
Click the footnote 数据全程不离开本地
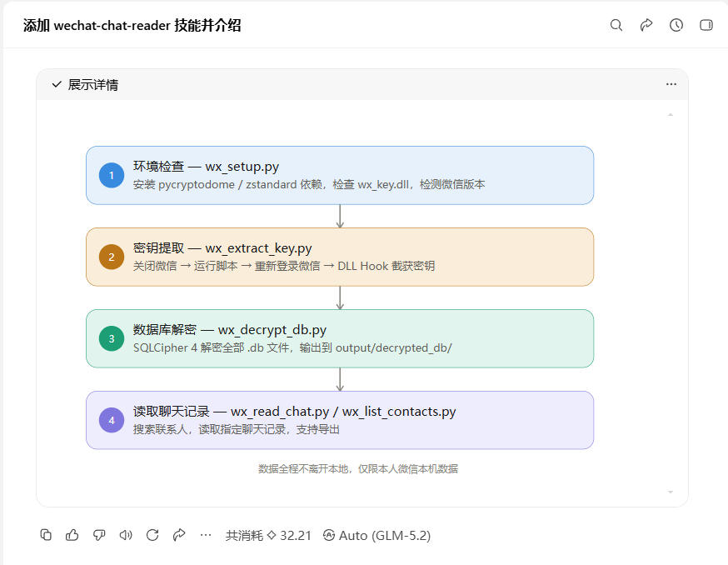(303, 469)
